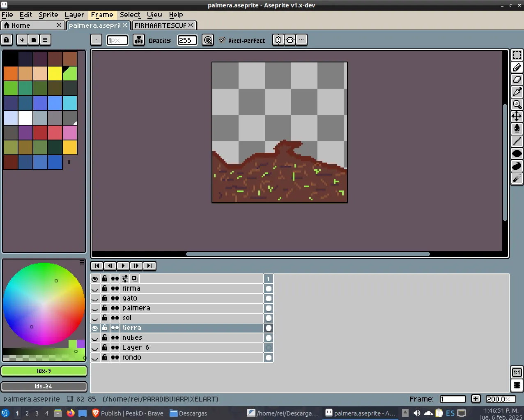
Task: Add a new frame with the plus button
Action: pyautogui.click(x=476, y=399)
